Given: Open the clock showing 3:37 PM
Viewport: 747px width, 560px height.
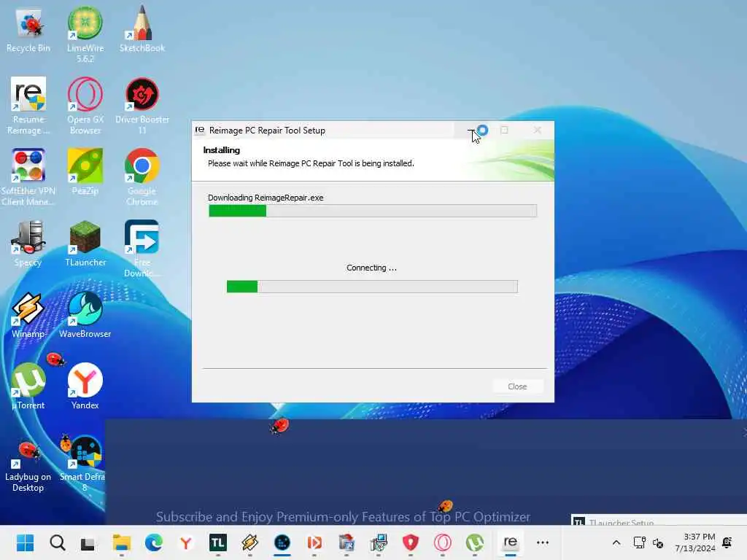Looking at the screenshot, I should pos(695,542).
